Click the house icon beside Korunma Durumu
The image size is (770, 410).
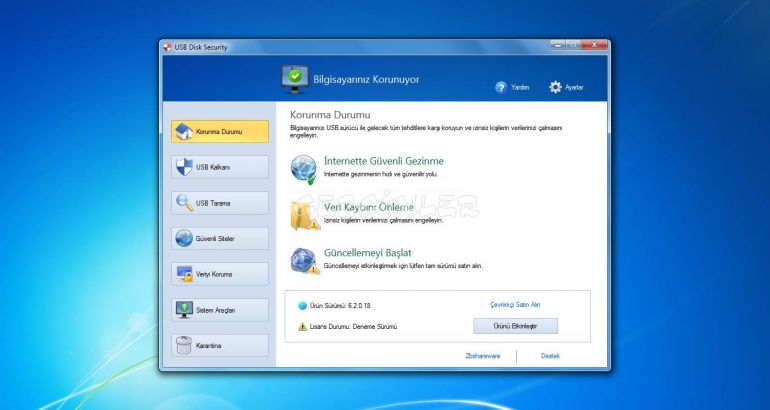(184, 132)
